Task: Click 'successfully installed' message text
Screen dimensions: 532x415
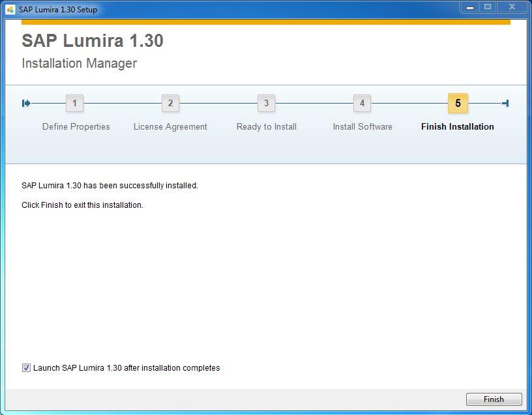Action: click(110, 186)
